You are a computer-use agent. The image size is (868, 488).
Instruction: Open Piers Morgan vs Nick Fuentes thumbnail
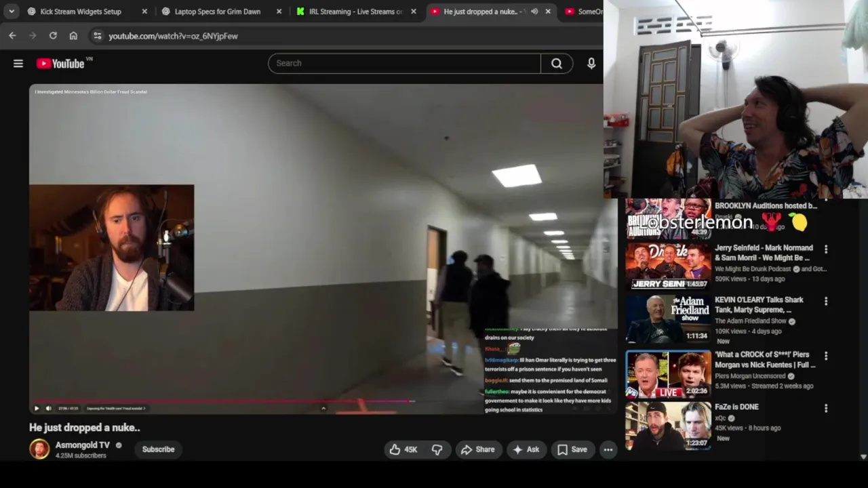[668, 373]
